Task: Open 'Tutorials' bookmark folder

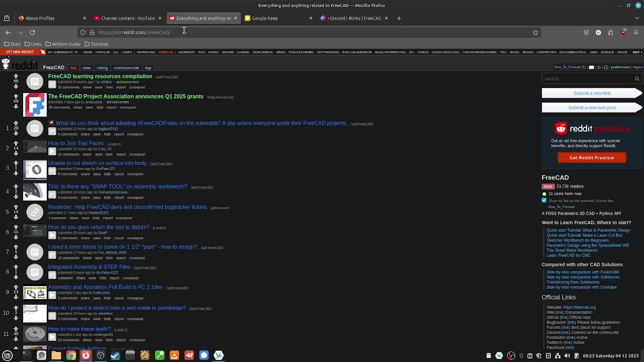Action: click(96, 44)
